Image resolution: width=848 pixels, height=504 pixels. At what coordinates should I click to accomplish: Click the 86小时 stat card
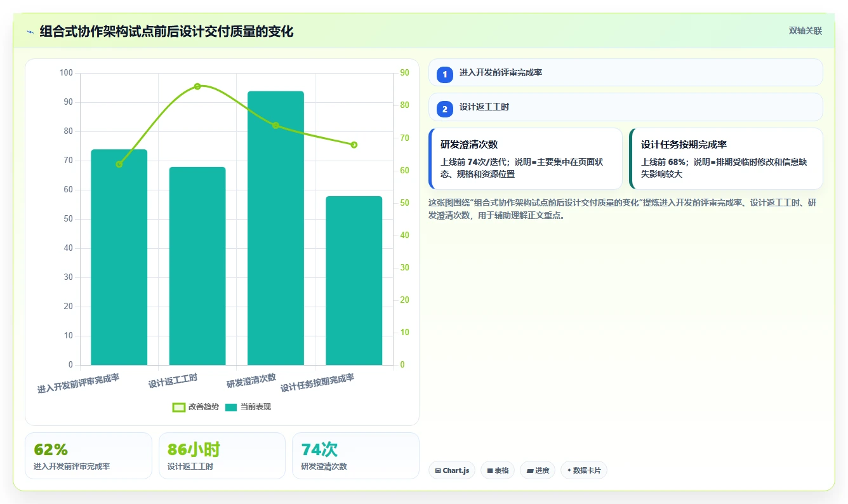coord(222,456)
